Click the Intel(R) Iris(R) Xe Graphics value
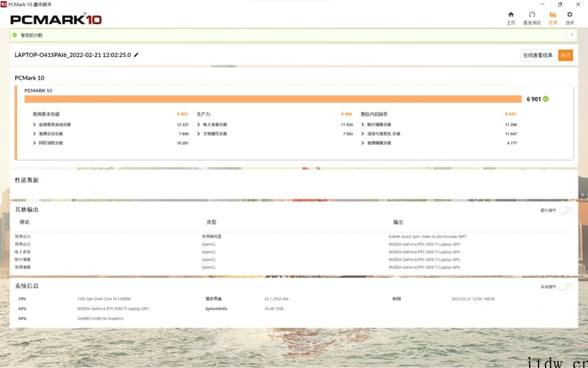This screenshot has height=368, width=588. point(100,319)
